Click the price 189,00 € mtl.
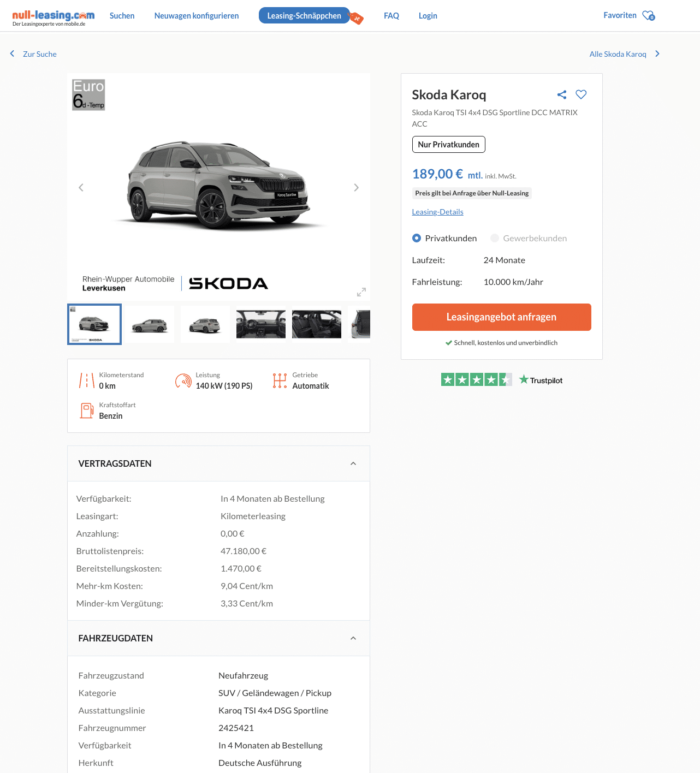 pyautogui.click(x=447, y=174)
